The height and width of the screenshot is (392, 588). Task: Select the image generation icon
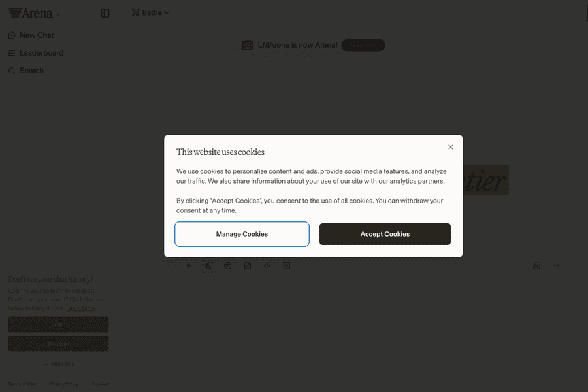(247, 266)
